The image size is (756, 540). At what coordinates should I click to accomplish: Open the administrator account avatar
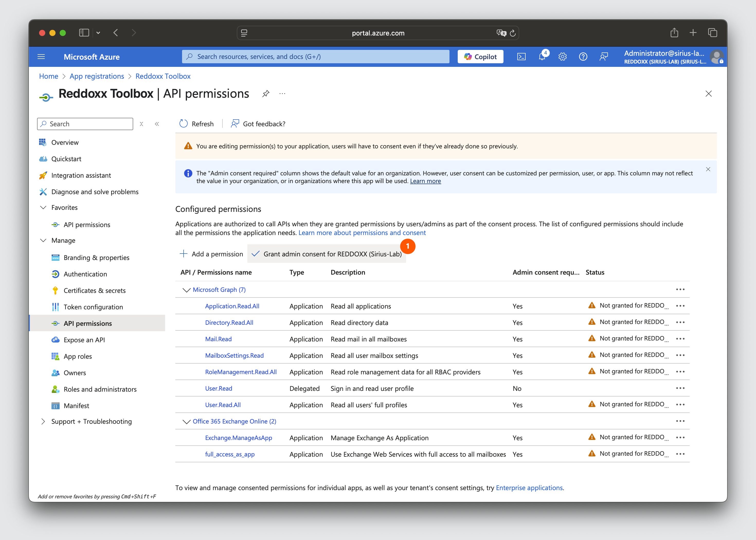[x=716, y=57]
